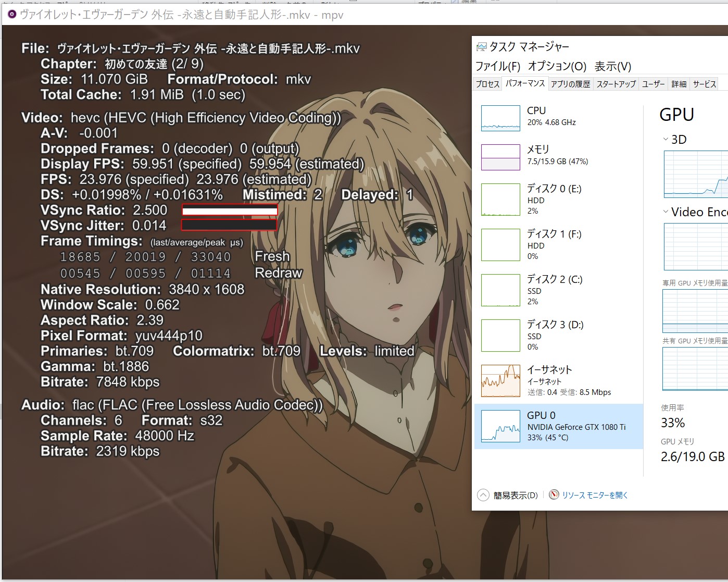This screenshot has width=728, height=582.
Task: Select the ディスク 2 (C:) graph thumbnail
Action: coord(500,290)
